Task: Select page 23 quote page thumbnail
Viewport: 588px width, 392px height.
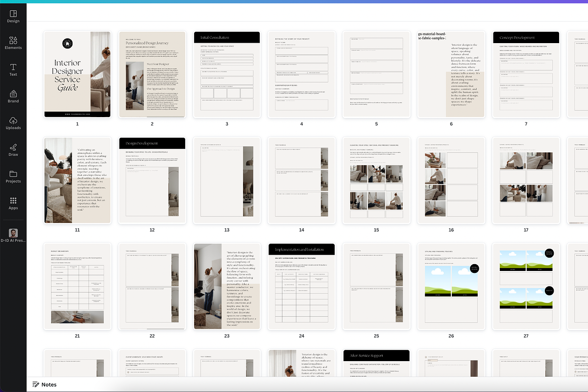Action: 227,286
